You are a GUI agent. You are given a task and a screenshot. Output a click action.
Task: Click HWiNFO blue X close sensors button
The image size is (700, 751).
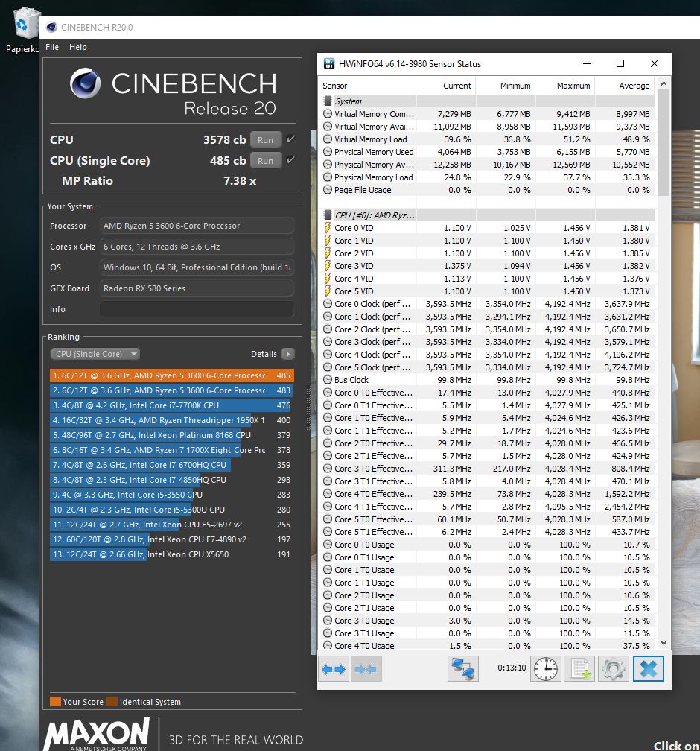649,668
